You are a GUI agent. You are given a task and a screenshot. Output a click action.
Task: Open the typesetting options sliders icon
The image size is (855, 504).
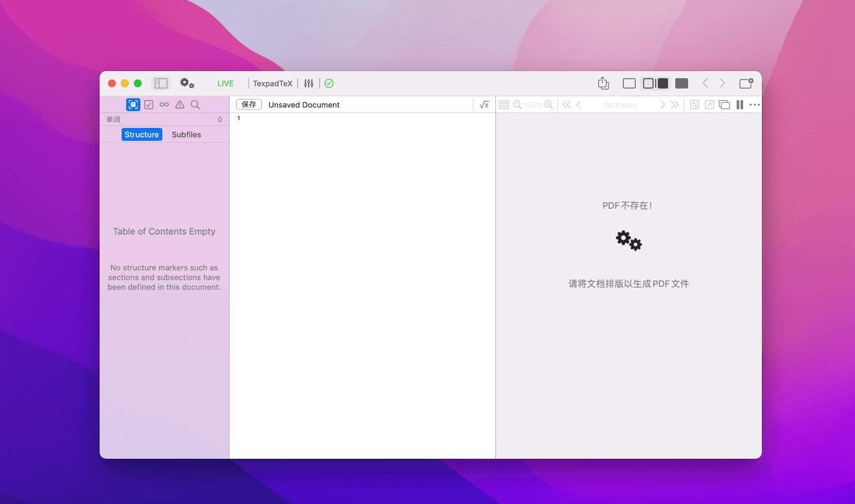point(308,83)
